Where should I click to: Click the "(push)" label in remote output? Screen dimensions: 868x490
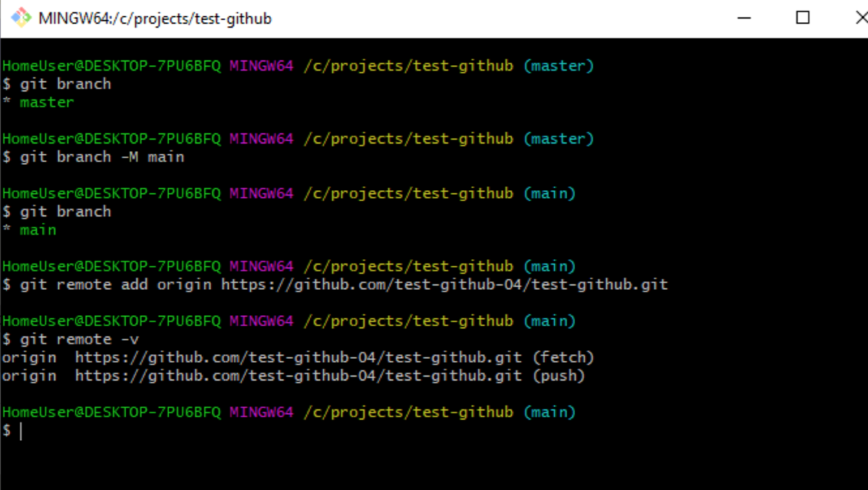coord(558,376)
